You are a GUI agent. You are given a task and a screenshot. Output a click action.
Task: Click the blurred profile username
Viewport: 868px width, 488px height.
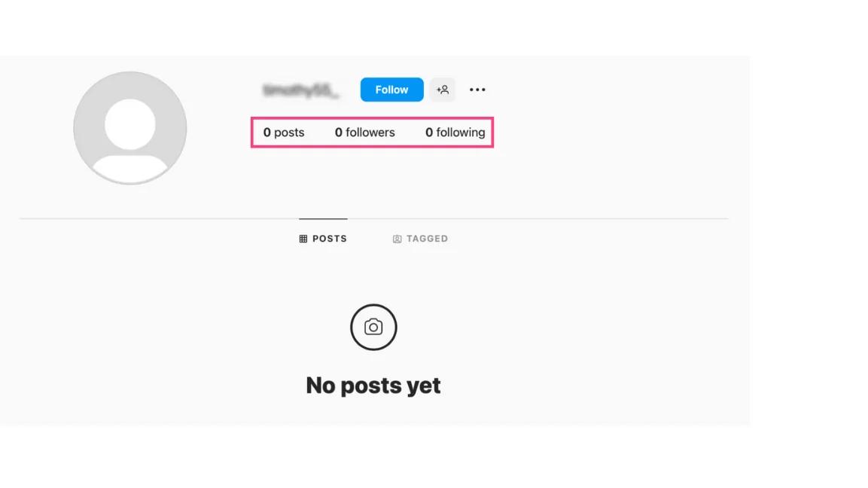point(300,90)
